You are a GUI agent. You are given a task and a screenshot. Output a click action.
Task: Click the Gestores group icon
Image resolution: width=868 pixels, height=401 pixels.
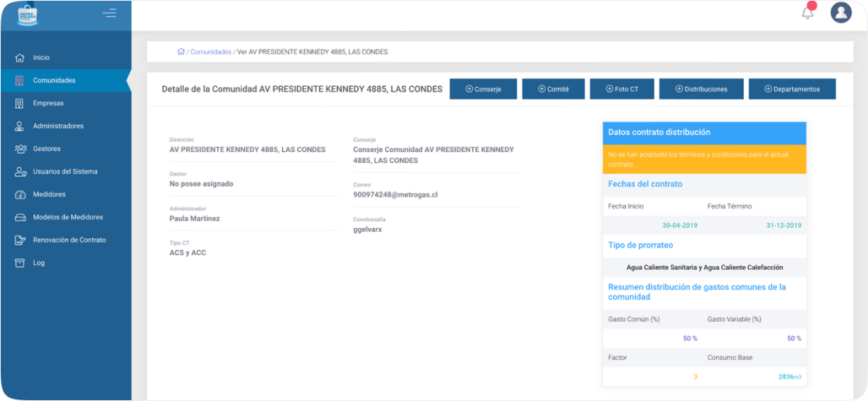(x=20, y=149)
